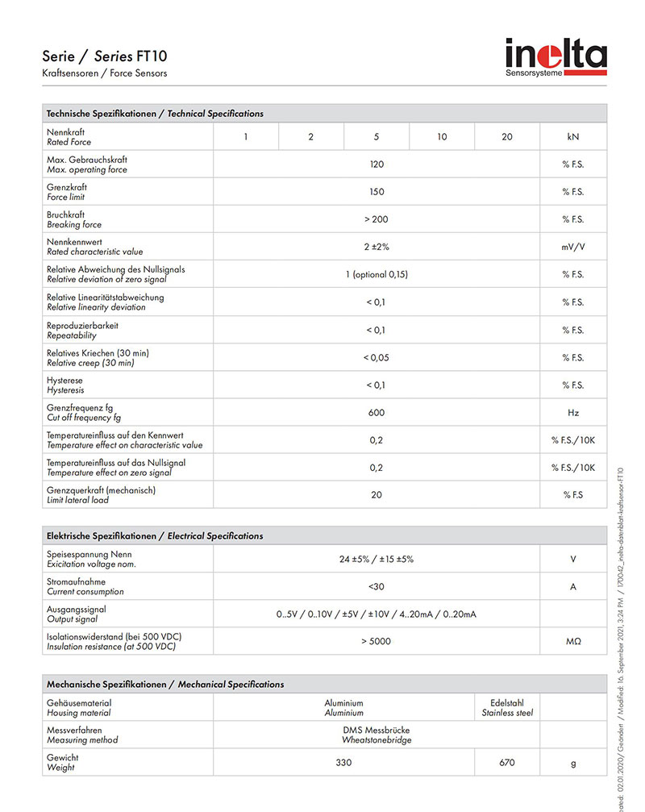
Task: Click 'Temperature effect on zero signal' label
Action: pyautogui.click(x=109, y=473)
